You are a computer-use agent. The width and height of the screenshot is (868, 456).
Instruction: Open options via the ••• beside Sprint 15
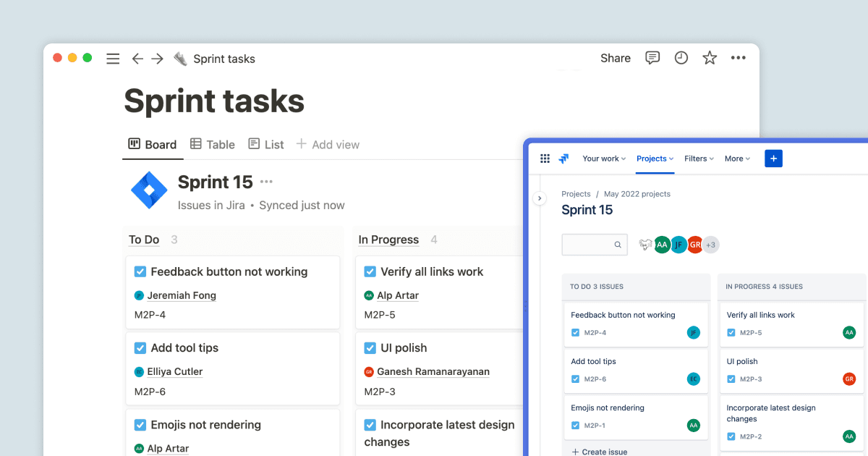267,182
